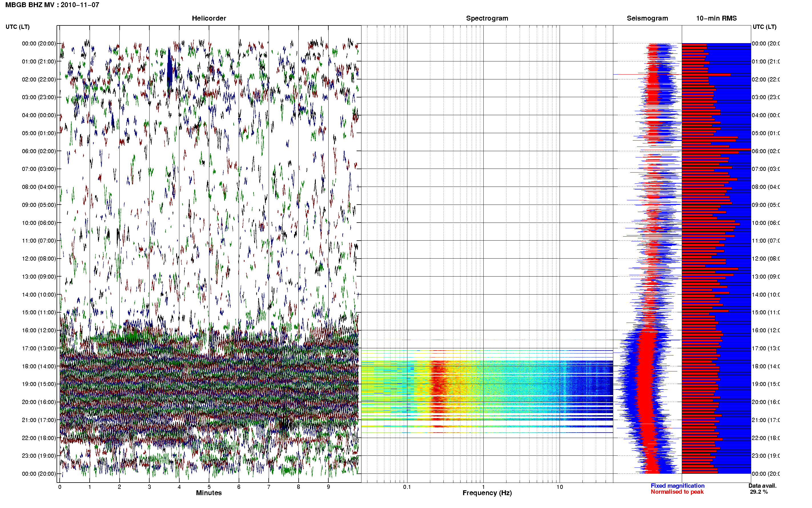The height and width of the screenshot is (508, 812).
Task: Click the left '09:00 (05:00)' time label
Action: point(39,205)
